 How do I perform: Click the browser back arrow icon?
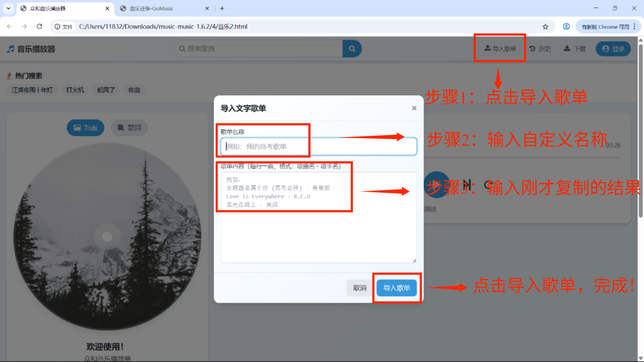(x=9, y=26)
